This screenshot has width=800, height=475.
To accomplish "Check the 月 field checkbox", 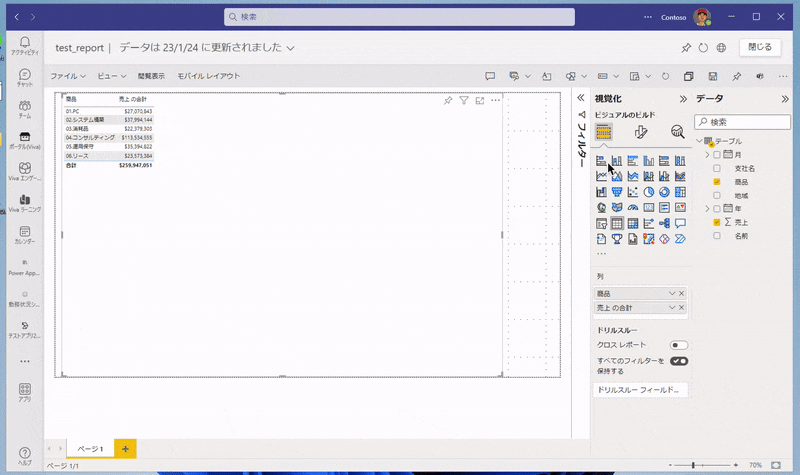I will coord(717,155).
